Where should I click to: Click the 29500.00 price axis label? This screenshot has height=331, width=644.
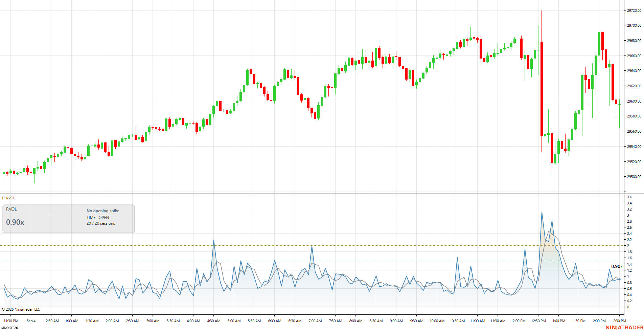634,177
